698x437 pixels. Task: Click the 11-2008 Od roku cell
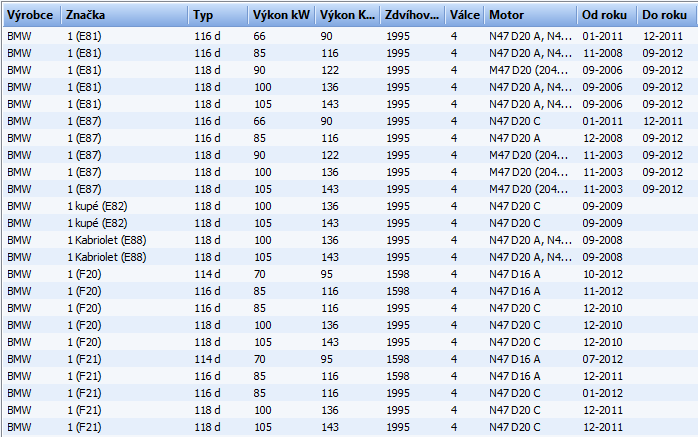coord(603,52)
